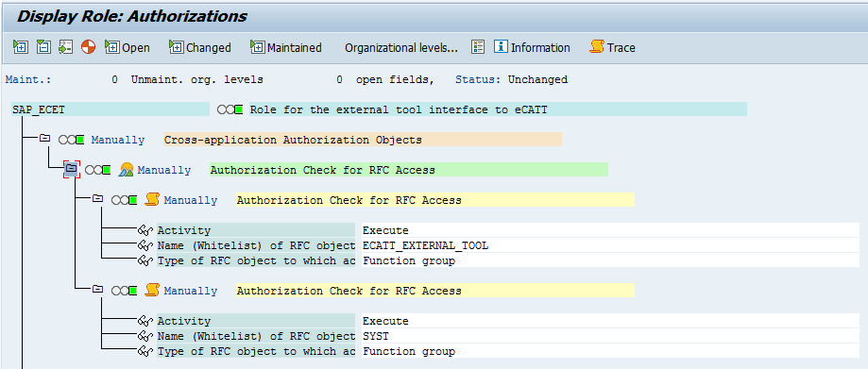This screenshot has height=369, width=868.
Task: Click the expand subtree toolbar icon
Action: (x=21, y=47)
